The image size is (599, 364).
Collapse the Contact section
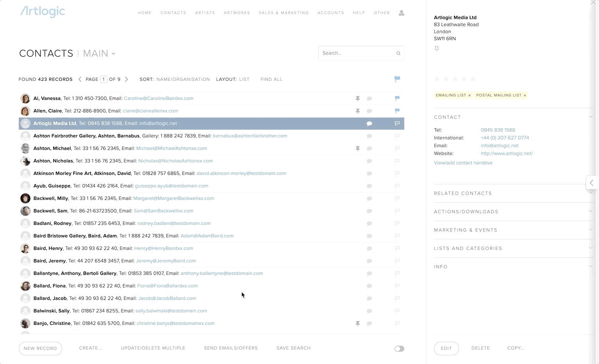pos(590,117)
